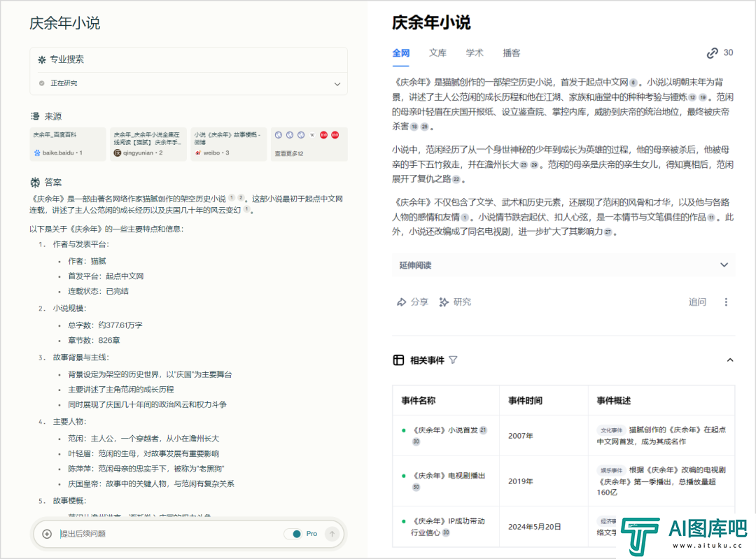Open the three-dot more options menu
The height and width of the screenshot is (559, 756).
point(726,302)
